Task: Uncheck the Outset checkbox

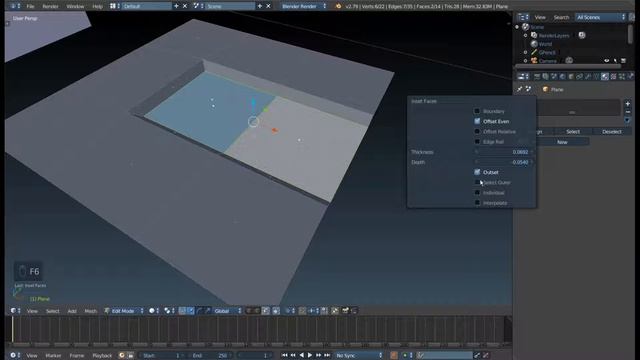Action: coord(477,172)
